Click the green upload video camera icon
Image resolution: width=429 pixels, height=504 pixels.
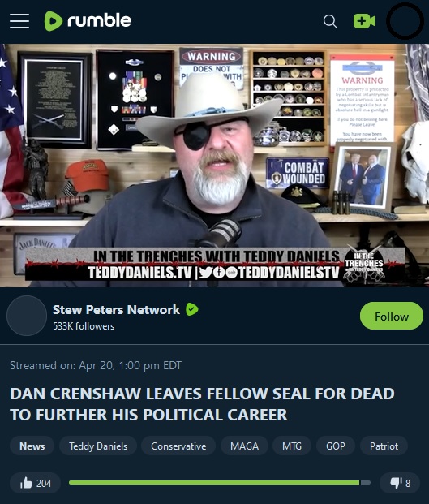click(364, 21)
